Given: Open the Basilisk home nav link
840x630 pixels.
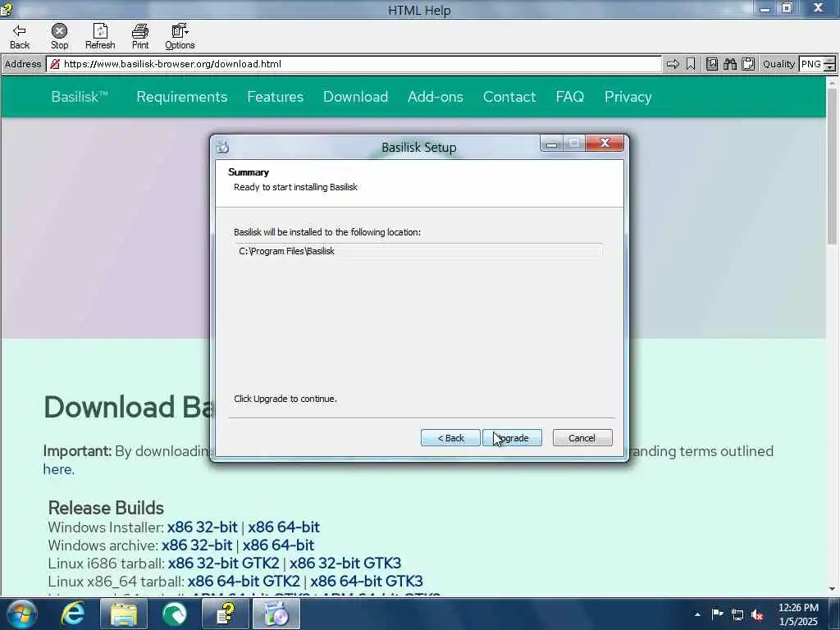Looking at the screenshot, I should [x=80, y=97].
